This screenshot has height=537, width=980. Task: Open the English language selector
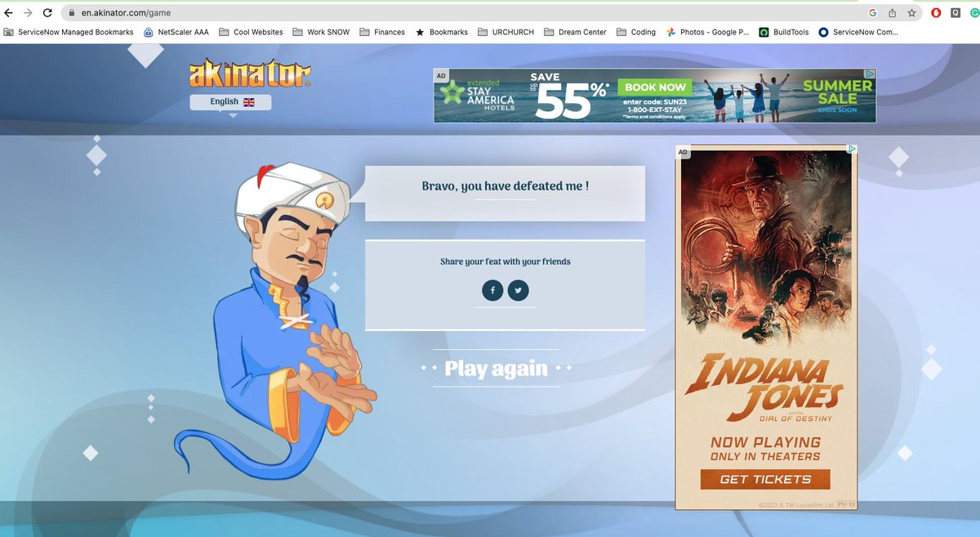[x=229, y=101]
